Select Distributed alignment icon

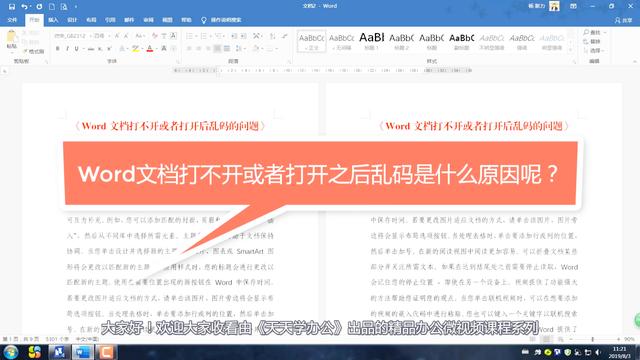click(x=227, y=49)
